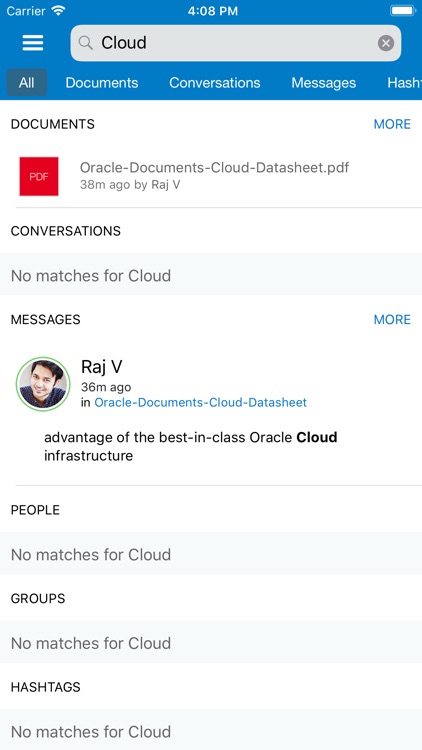
Task: Switch to the Messages tab
Action: (x=323, y=83)
